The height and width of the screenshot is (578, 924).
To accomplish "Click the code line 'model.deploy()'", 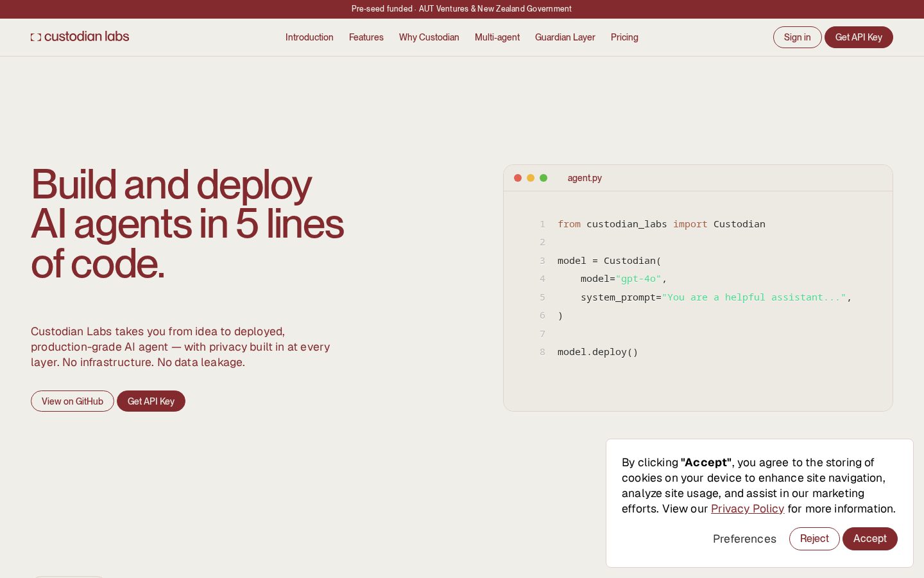I will [x=598, y=352].
